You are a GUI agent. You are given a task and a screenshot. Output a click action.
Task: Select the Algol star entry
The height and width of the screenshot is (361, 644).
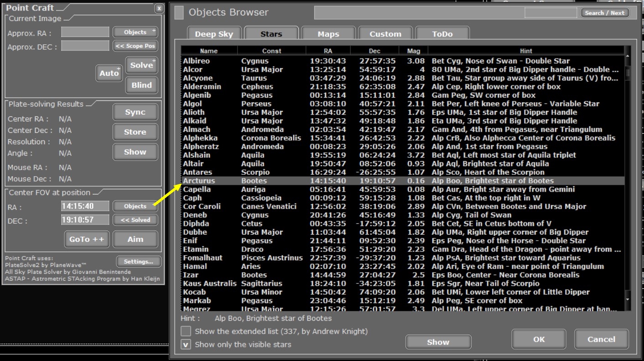pos(402,104)
